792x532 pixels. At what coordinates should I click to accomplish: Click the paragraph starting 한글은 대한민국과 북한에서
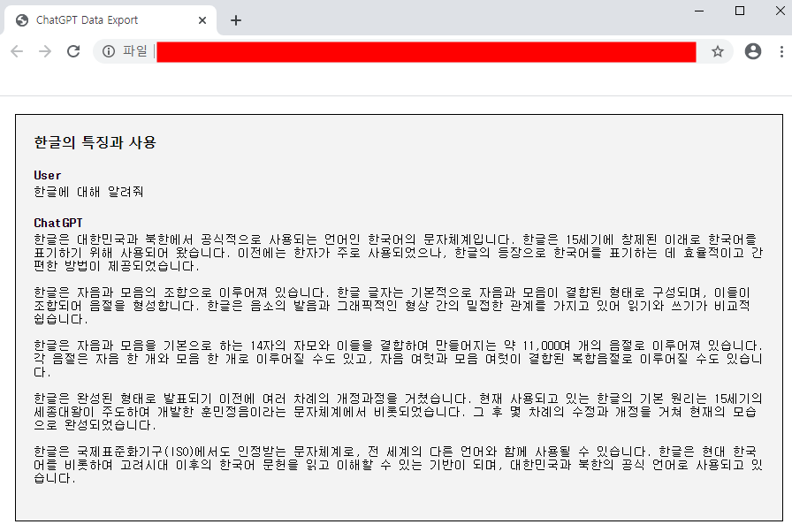coord(398,253)
